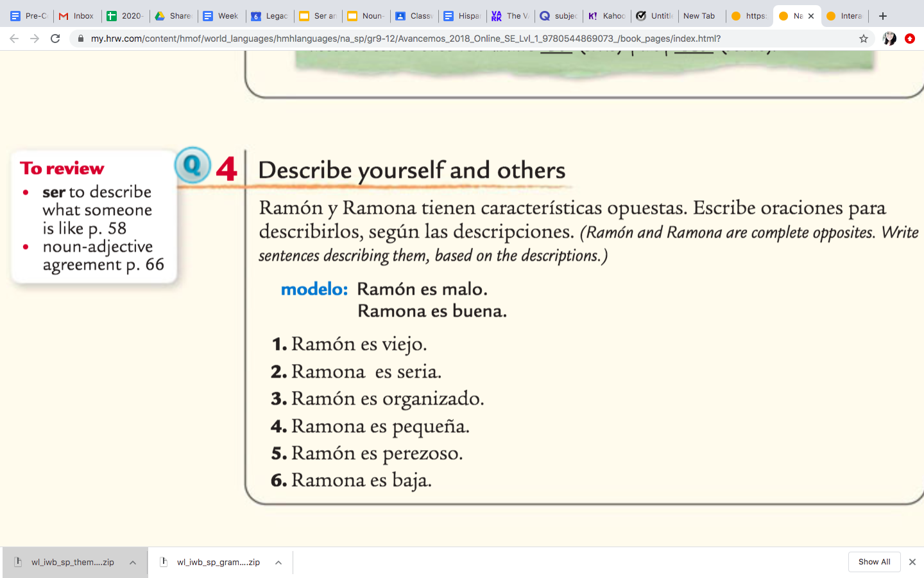The width and height of the screenshot is (924, 578).
Task: Click the wl_iwb_sp_them zip file icon
Action: click(18, 562)
